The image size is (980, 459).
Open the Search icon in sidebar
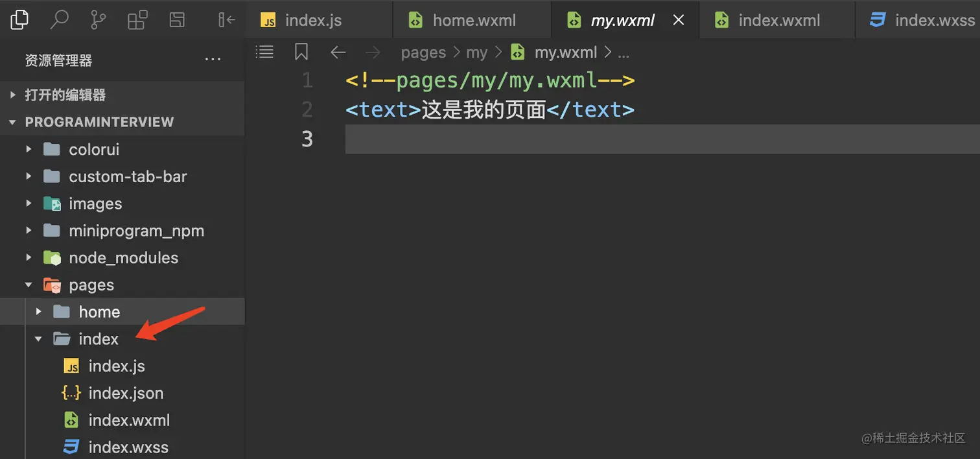(59, 20)
